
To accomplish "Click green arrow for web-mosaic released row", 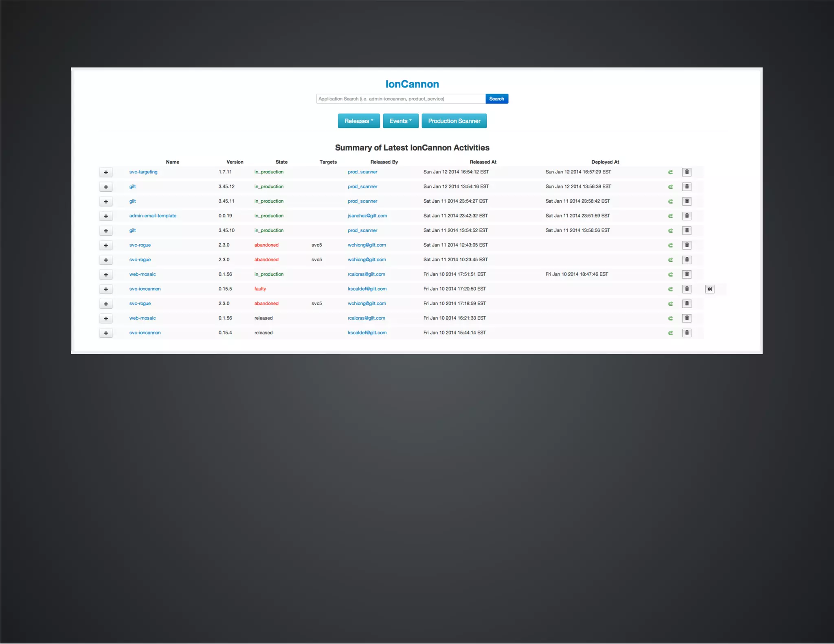I will pyautogui.click(x=670, y=319).
